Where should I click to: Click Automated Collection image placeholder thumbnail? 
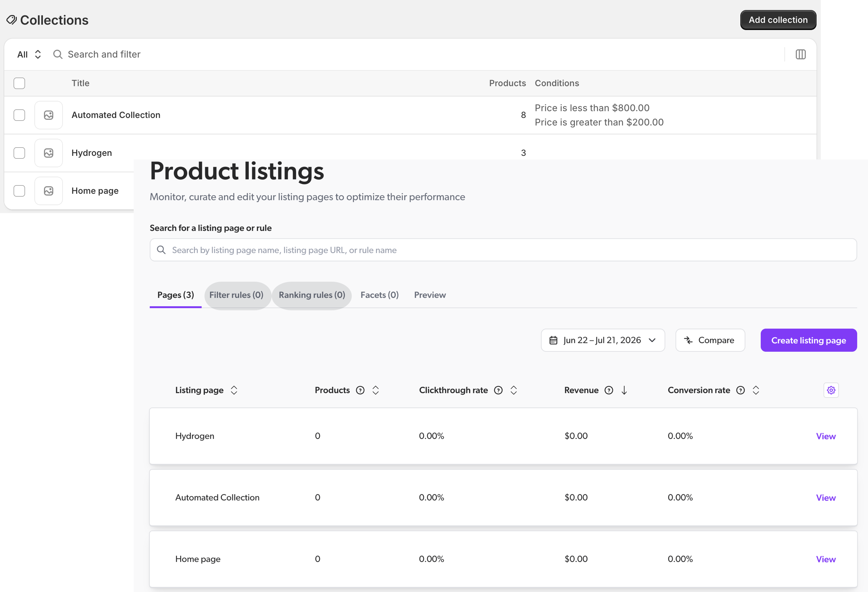point(49,115)
